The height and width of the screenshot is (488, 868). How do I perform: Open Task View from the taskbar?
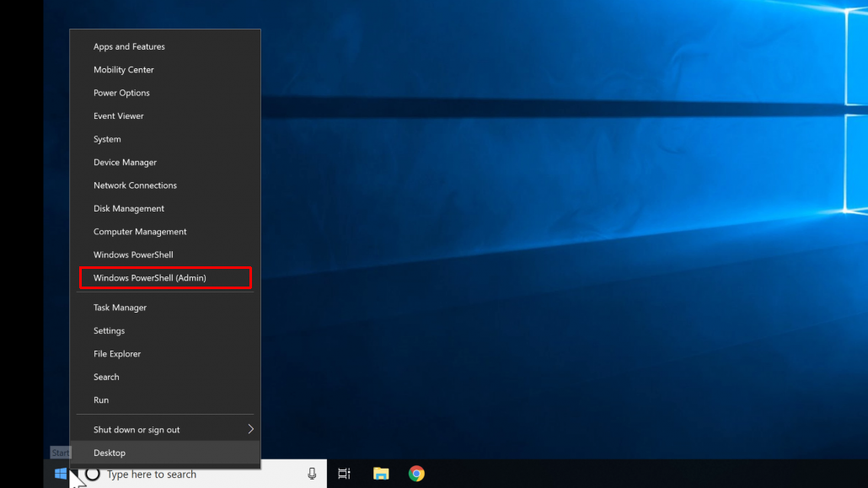coord(344,474)
